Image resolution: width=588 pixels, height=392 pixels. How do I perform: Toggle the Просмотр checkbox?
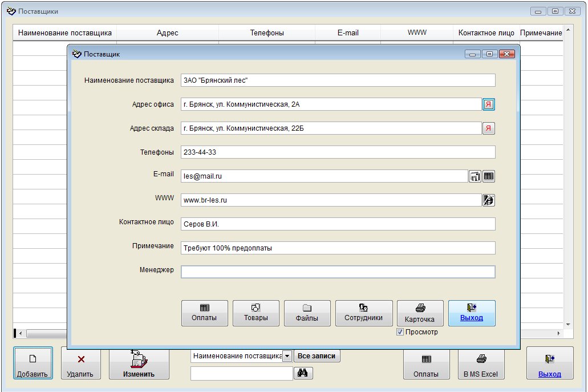tap(400, 332)
